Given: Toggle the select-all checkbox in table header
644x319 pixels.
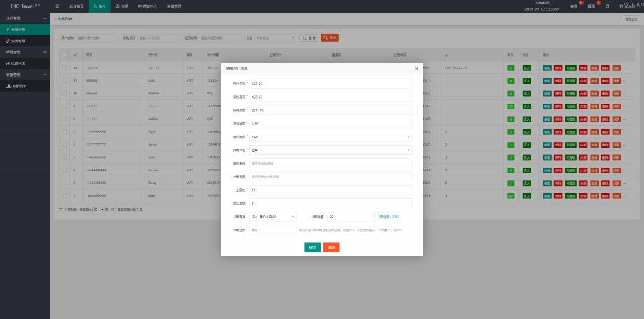Looking at the screenshot, I should [64, 55].
